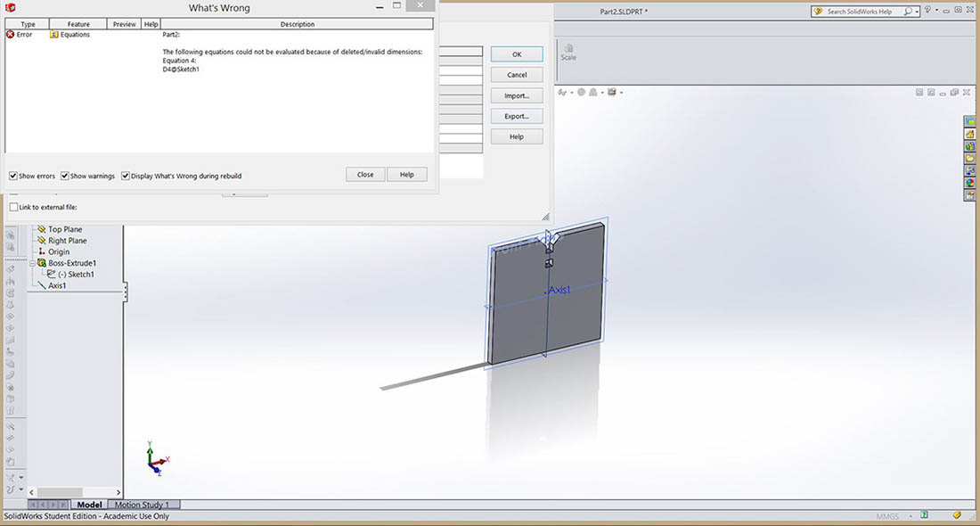This screenshot has height=526, width=980.
Task: Click the feature manager panel splitter handle
Action: pyautogui.click(x=125, y=292)
